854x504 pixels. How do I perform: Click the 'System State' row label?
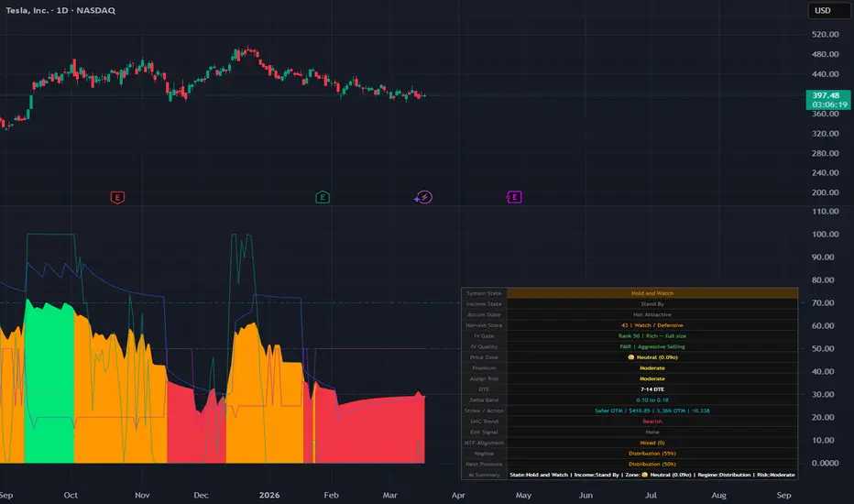click(484, 293)
